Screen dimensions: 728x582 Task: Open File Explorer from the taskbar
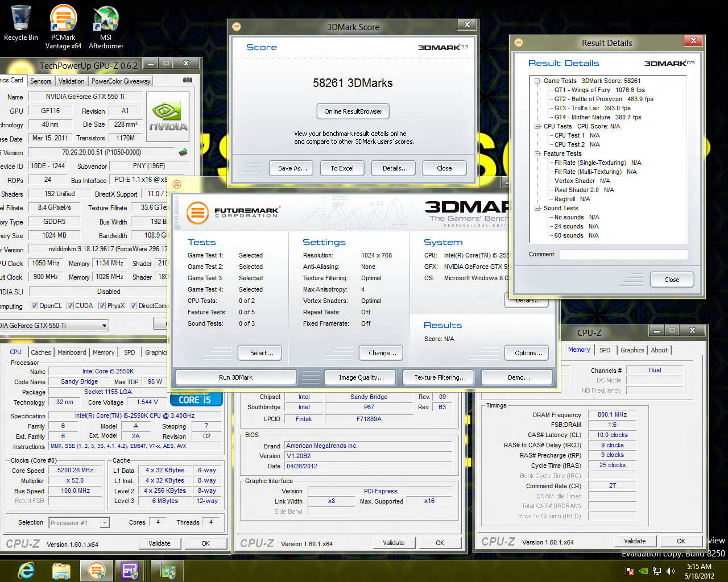point(61,570)
